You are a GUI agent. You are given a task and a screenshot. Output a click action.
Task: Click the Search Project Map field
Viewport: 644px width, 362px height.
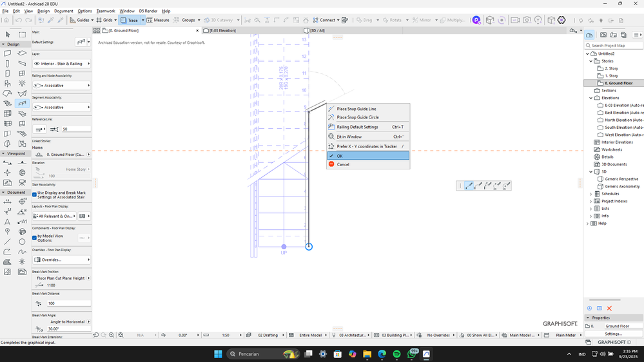[614, 46]
